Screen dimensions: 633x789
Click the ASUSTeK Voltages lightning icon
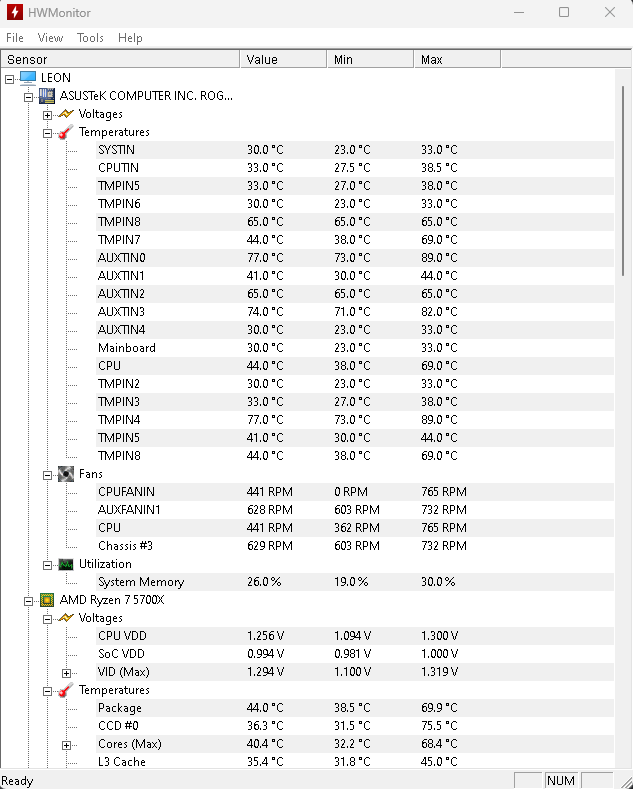(66, 114)
